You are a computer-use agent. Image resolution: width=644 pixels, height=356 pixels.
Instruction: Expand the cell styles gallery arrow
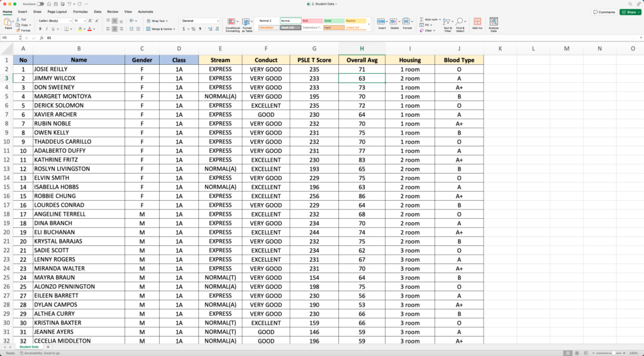[369, 25]
